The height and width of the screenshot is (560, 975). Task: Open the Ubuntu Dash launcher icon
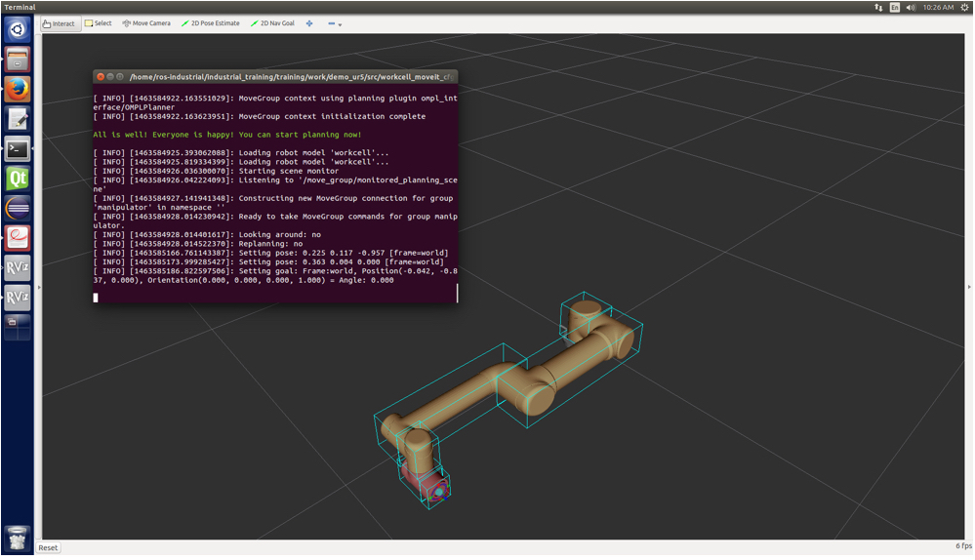[x=18, y=29]
